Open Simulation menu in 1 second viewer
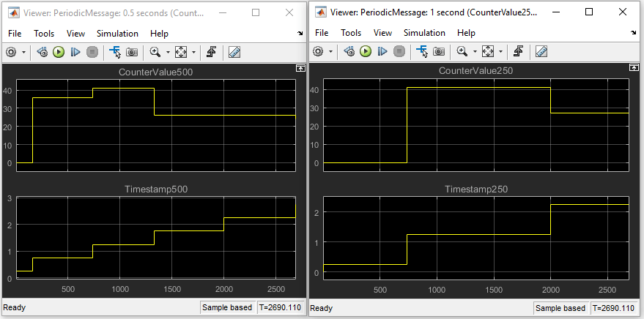 [424, 33]
